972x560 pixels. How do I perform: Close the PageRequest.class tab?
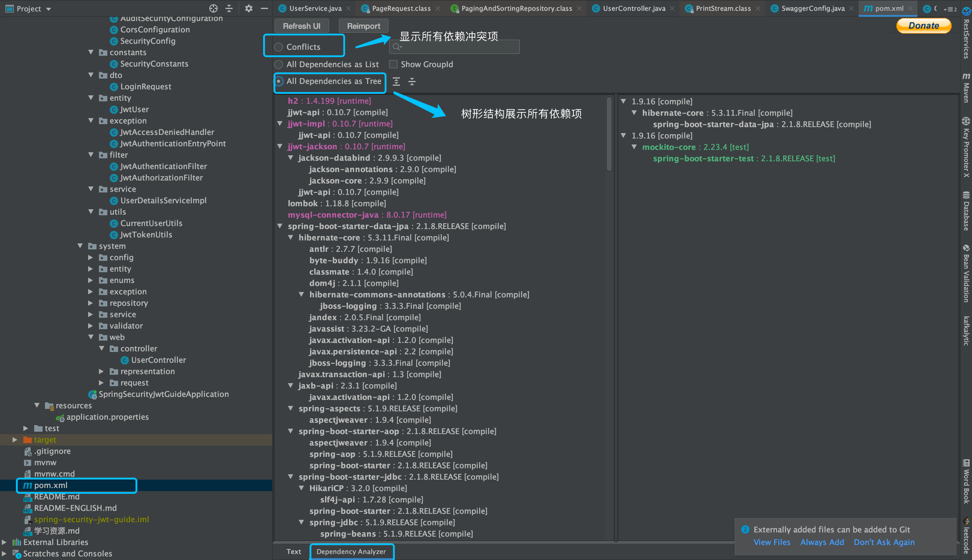coord(438,8)
